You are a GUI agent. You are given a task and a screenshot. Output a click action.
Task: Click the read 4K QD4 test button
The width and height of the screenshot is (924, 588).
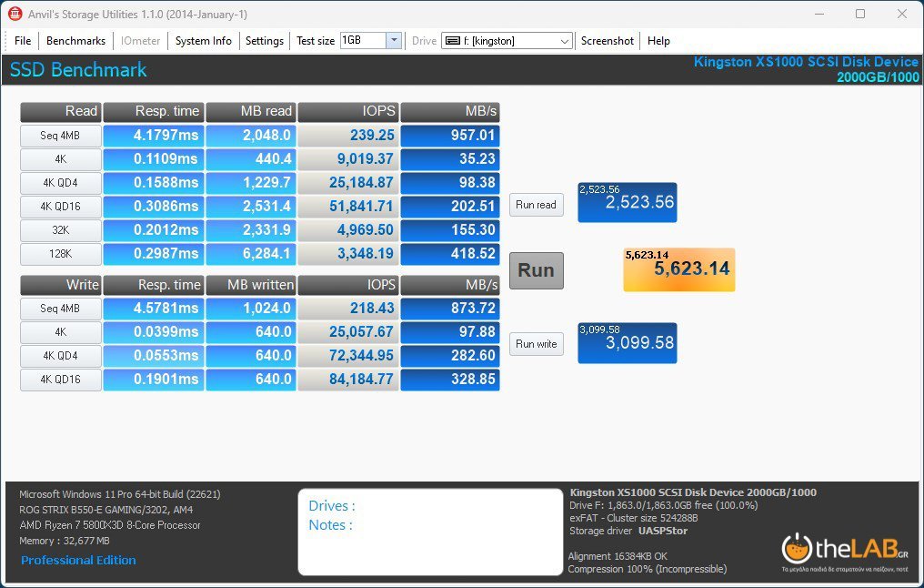point(61,183)
